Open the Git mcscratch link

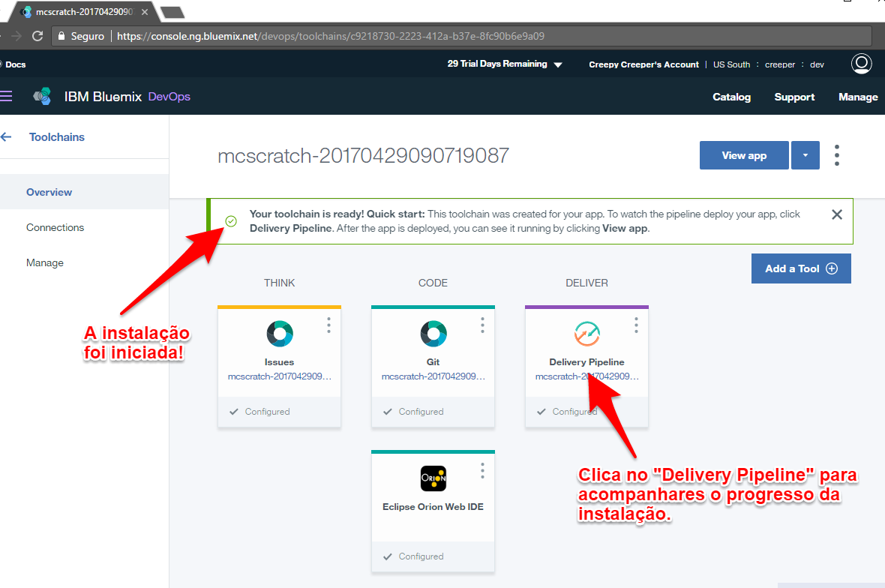coord(433,376)
